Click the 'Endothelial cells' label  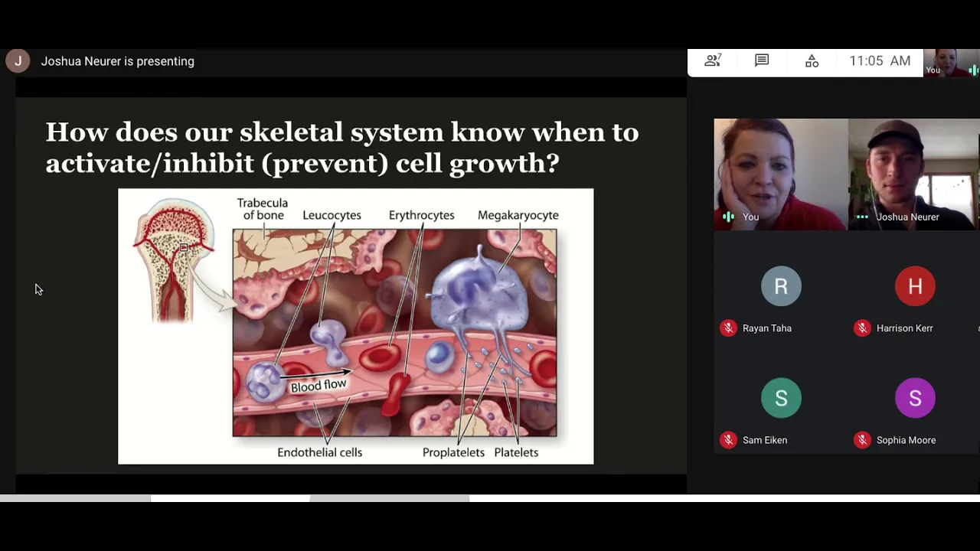[x=320, y=452]
